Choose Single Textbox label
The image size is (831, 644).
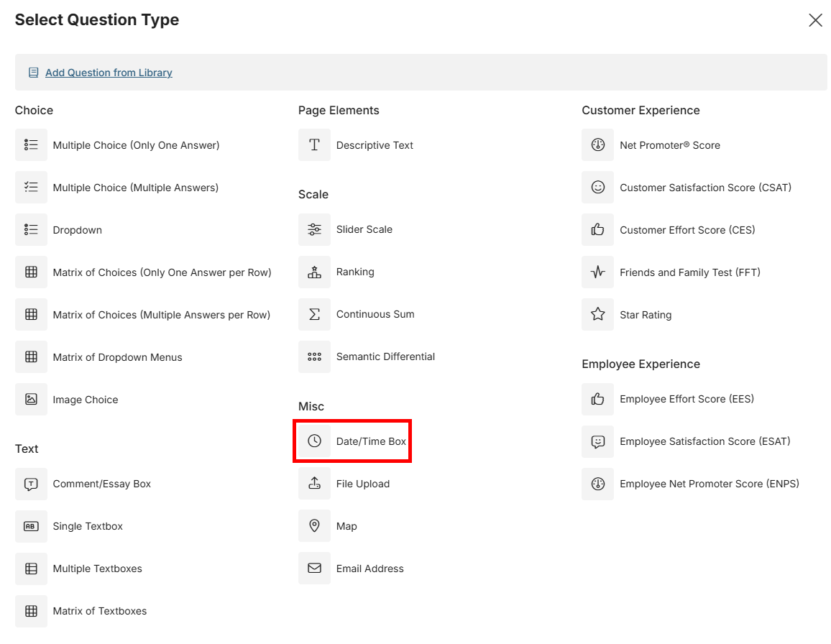(x=88, y=526)
